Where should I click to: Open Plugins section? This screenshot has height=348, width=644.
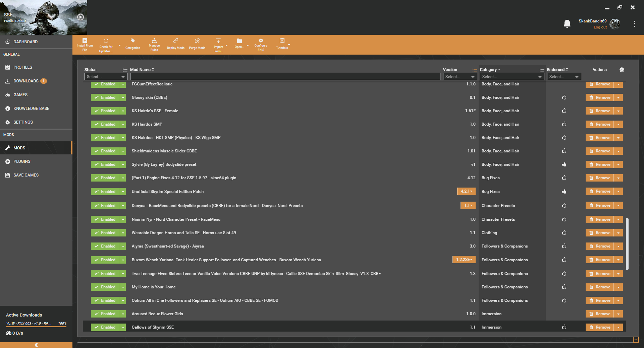[36, 161]
